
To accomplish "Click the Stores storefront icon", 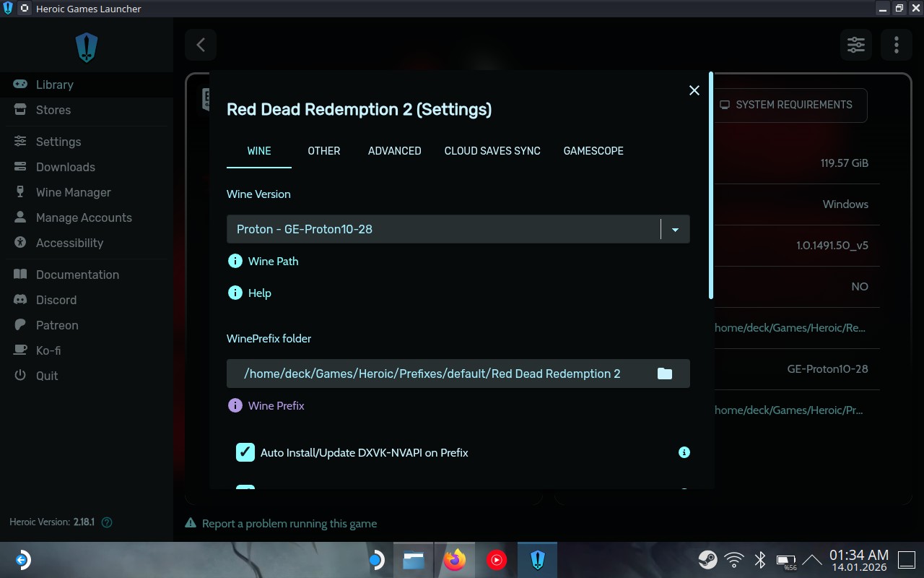I will pos(20,110).
